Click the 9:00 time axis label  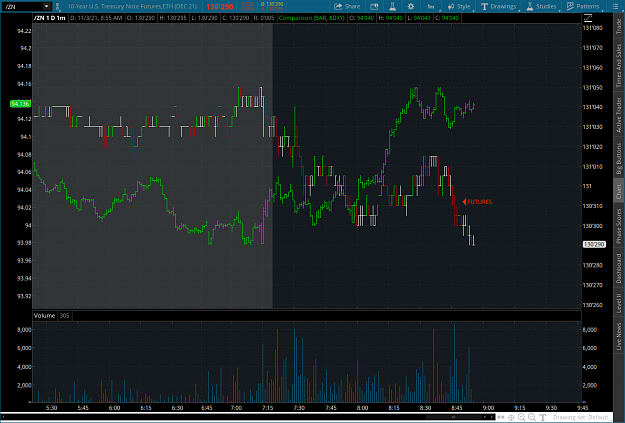point(488,408)
